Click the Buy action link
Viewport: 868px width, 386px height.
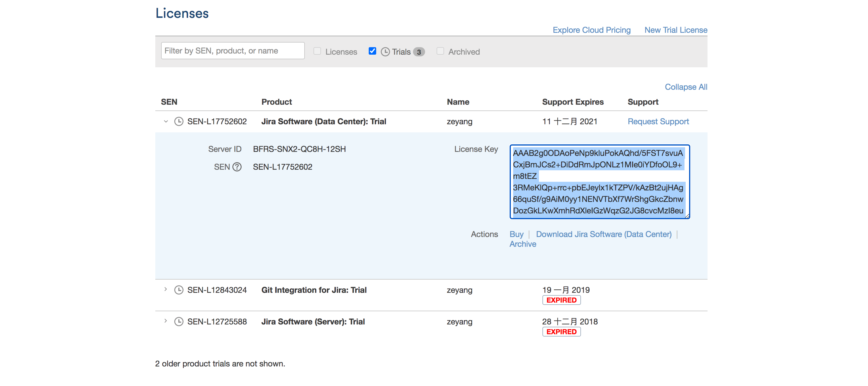(516, 234)
